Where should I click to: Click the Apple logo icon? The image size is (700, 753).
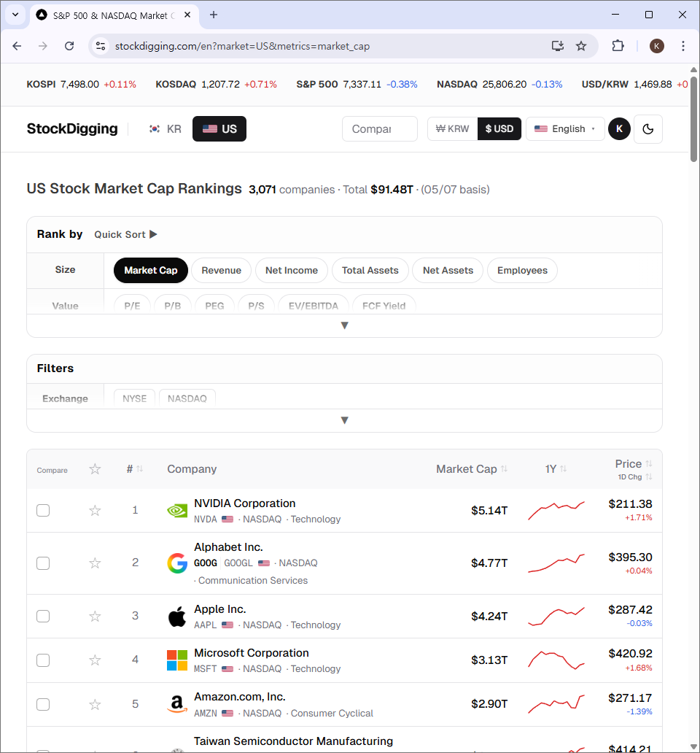click(x=177, y=617)
